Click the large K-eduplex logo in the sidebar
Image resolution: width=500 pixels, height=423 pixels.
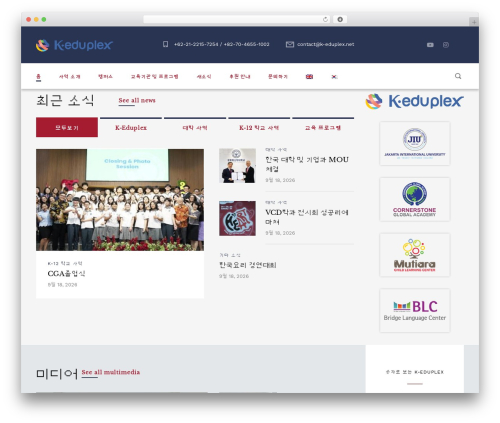tap(414, 101)
